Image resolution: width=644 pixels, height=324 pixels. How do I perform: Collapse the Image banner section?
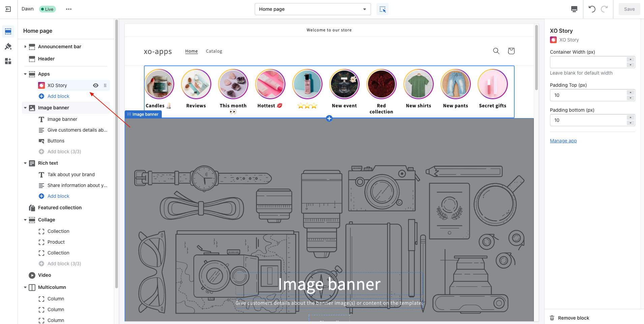pyautogui.click(x=25, y=108)
